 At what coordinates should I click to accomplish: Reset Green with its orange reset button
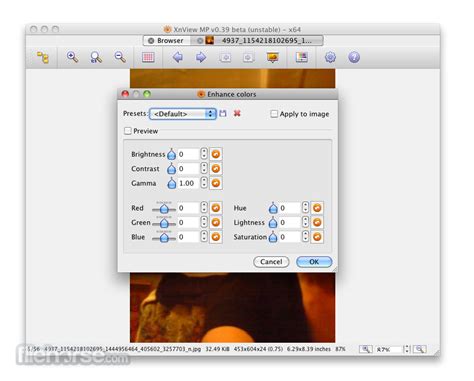[x=216, y=222]
